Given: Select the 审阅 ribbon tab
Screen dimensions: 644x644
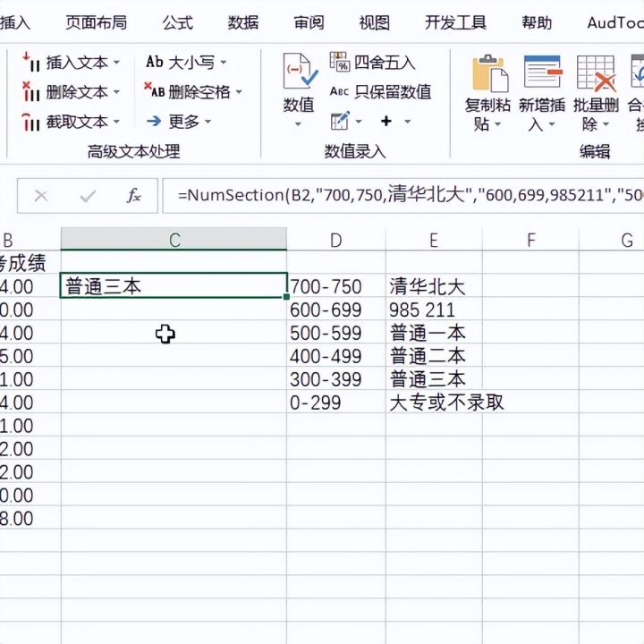Looking at the screenshot, I should [x=309, y=22].
